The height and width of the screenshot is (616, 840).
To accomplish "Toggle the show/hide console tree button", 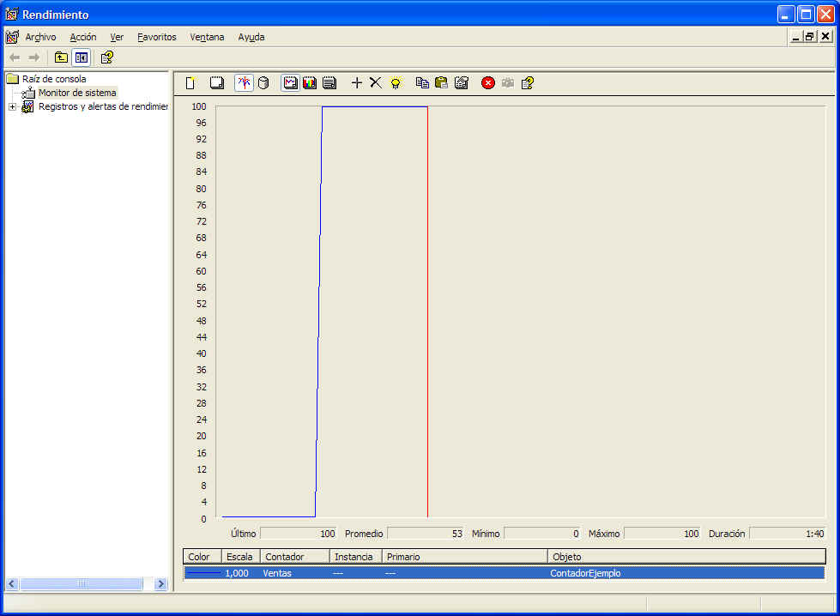I will click(81, 57).
